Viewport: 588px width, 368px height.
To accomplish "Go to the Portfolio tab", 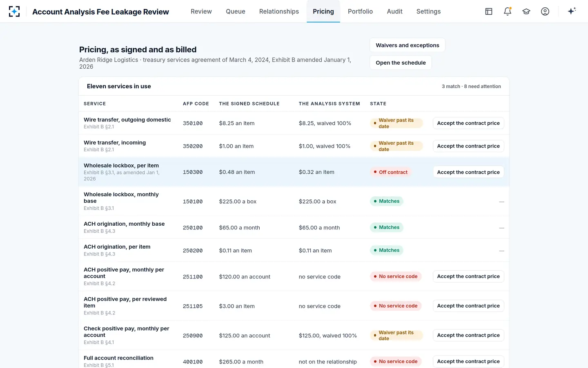I will click(360, 11).
